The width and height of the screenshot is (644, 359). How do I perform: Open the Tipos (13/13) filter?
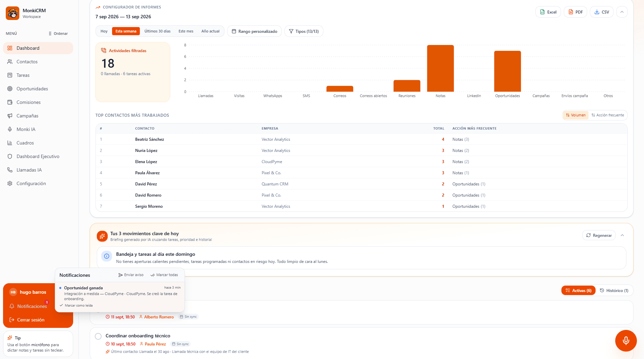click(x=304, y=31)
